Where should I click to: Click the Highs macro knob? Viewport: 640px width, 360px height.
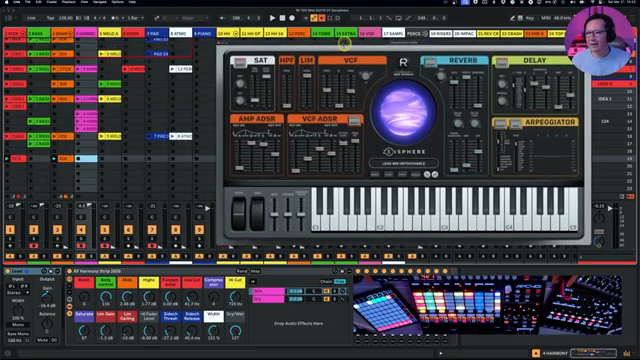(149, 296)
